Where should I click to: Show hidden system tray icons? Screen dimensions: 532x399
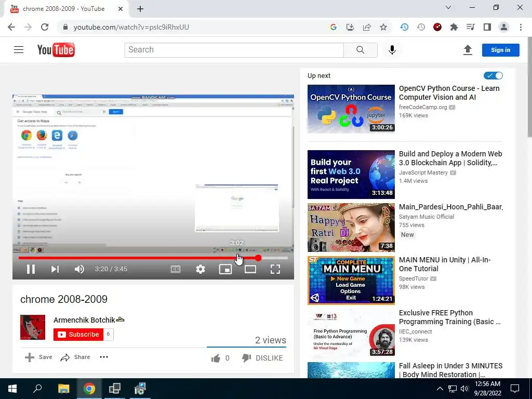pyautogui.click(x=440, y=389)
